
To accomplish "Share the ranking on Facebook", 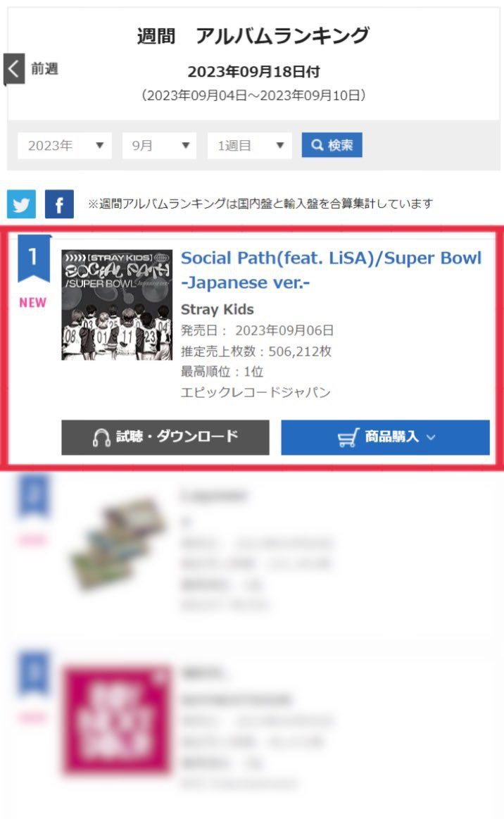I will coord(59,204).
